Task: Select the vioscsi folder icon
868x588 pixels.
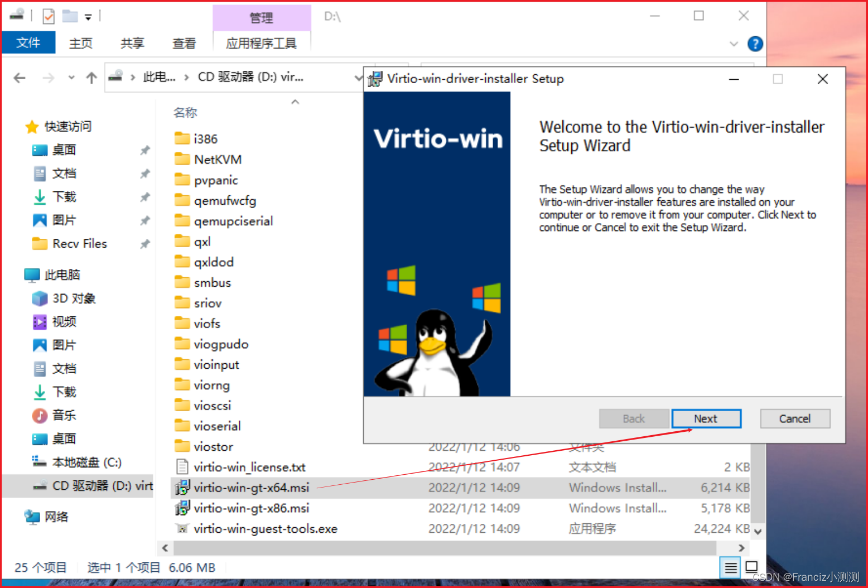Action: click(x=182, y=406)
